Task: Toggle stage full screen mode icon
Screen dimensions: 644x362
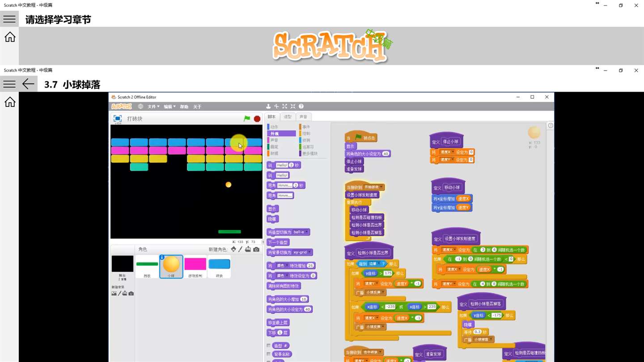Action: (117, 118)
